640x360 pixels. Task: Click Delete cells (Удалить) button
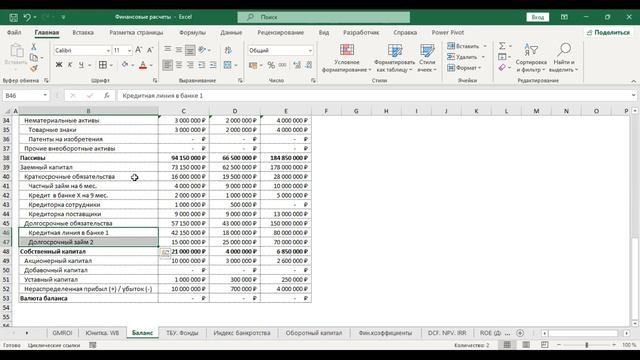pyautogui.click(x=462, y=57)
